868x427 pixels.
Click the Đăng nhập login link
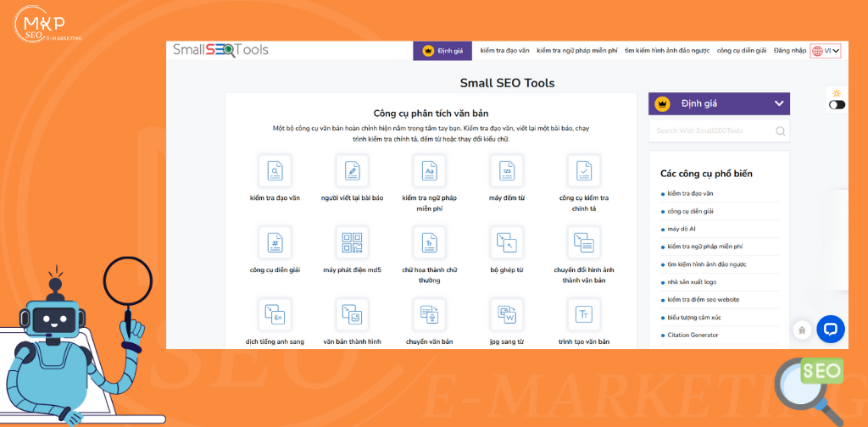[789, 51]
